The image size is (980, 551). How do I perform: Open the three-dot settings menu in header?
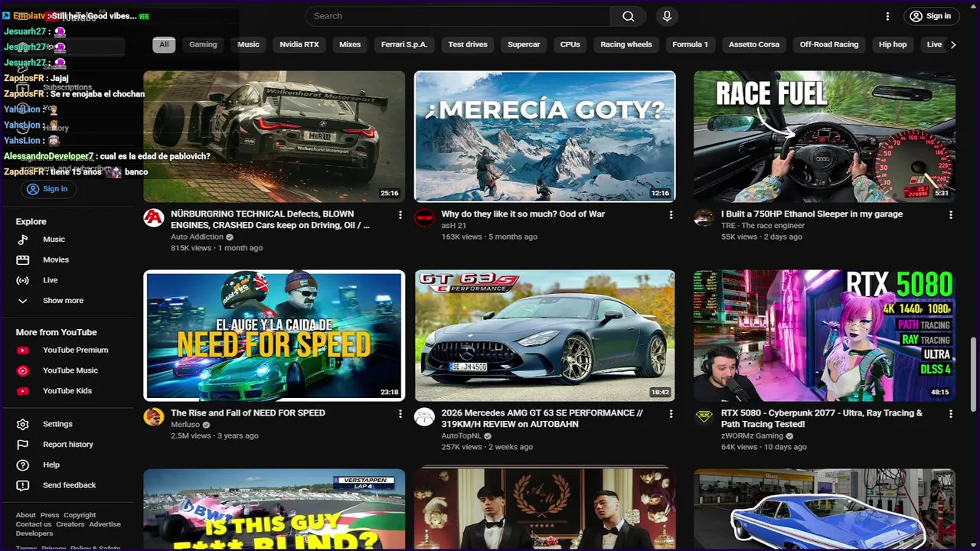887,16
